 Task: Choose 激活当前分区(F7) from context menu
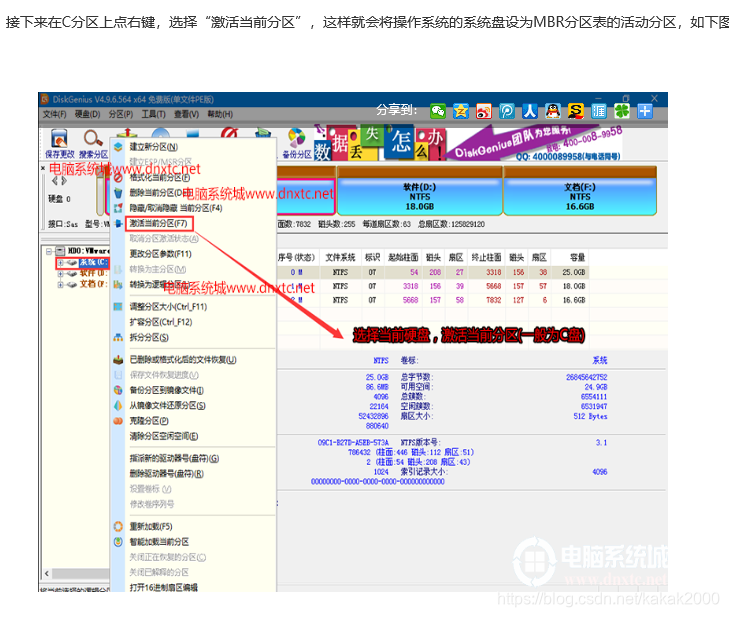pos(159,224)
